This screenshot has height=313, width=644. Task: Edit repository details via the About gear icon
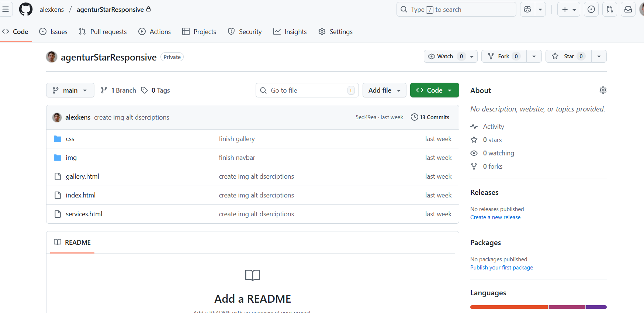coord(603,90)
